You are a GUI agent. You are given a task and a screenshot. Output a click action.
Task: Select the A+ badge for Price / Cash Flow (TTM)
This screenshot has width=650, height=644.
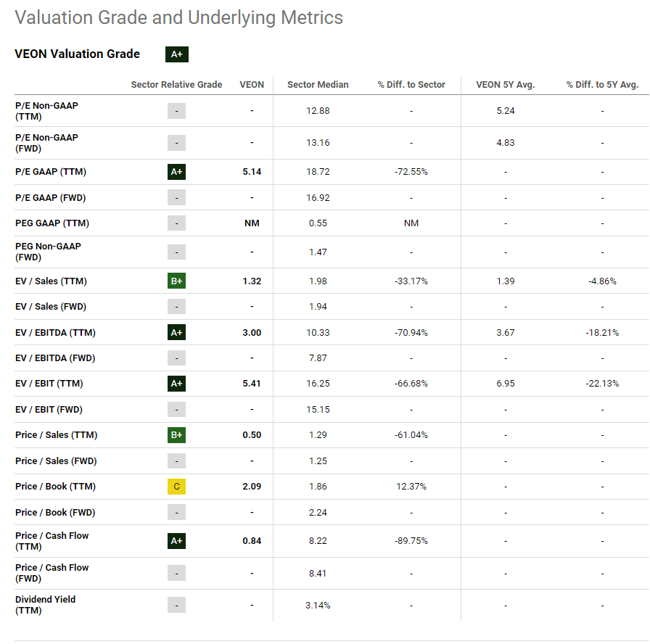point(176,540)
